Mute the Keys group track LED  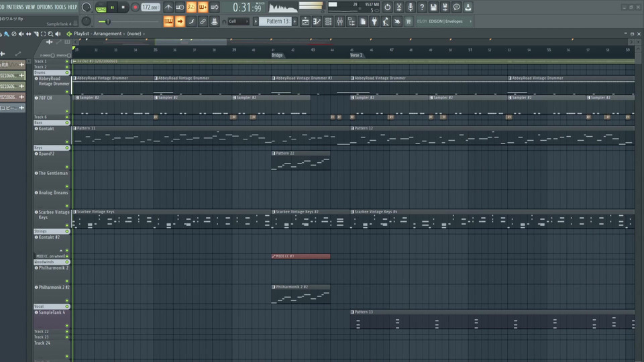point(67,147)
